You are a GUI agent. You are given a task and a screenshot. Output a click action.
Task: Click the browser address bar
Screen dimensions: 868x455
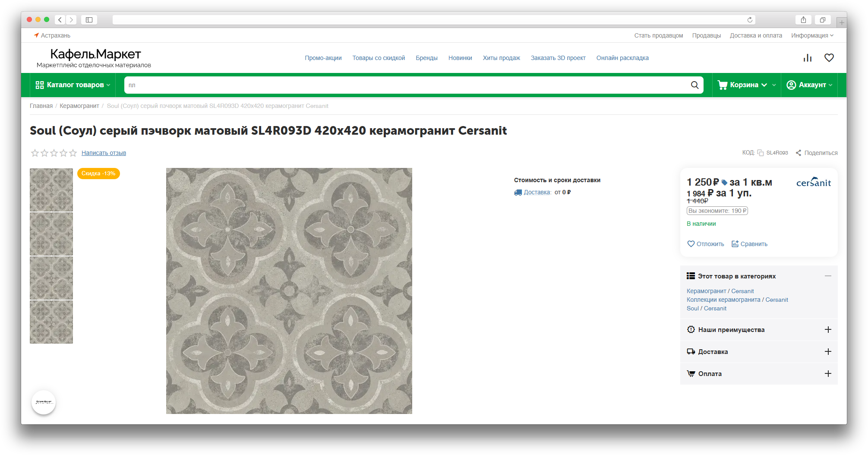click(x=434, y=20)
